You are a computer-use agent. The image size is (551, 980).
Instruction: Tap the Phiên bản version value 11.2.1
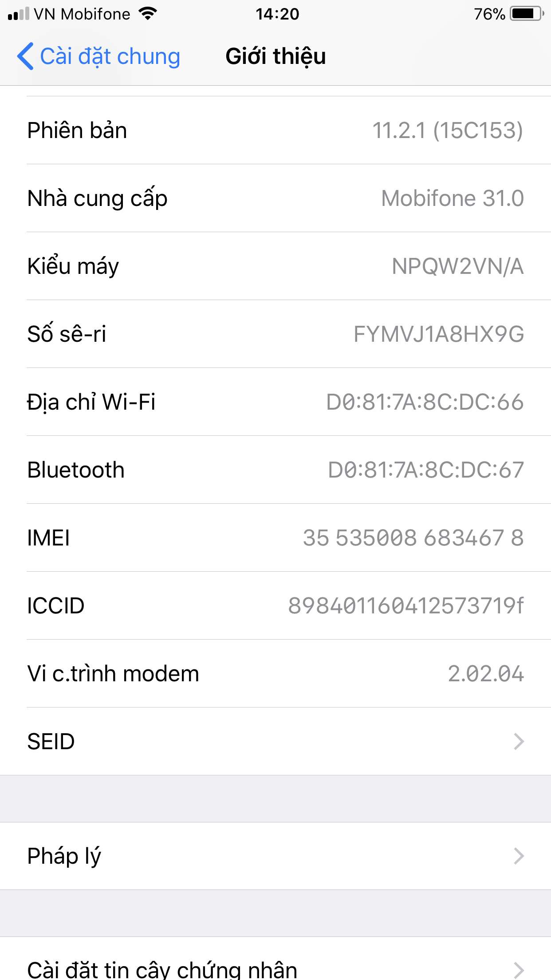[447, 130]
